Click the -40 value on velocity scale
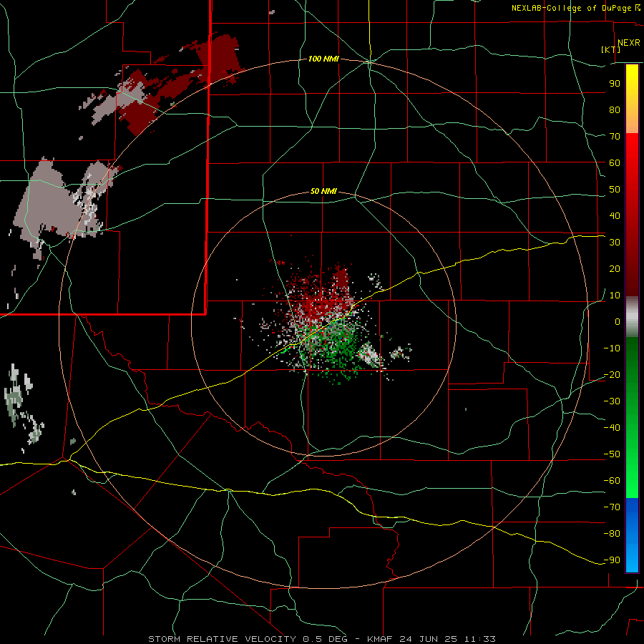This screenshot has width=644, height=644. 612,428
